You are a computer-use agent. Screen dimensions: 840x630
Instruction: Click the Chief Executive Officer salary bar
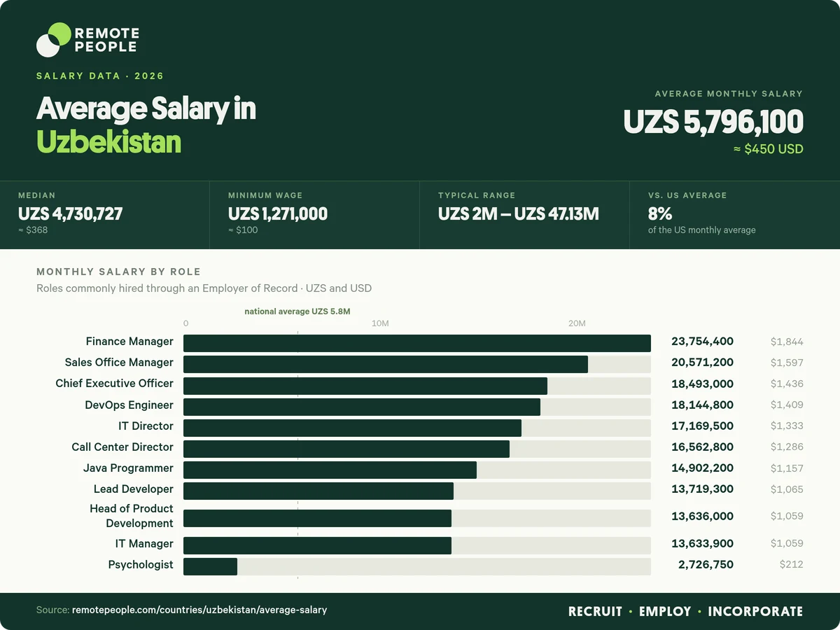pyautogui.click(x=365, y=386)
